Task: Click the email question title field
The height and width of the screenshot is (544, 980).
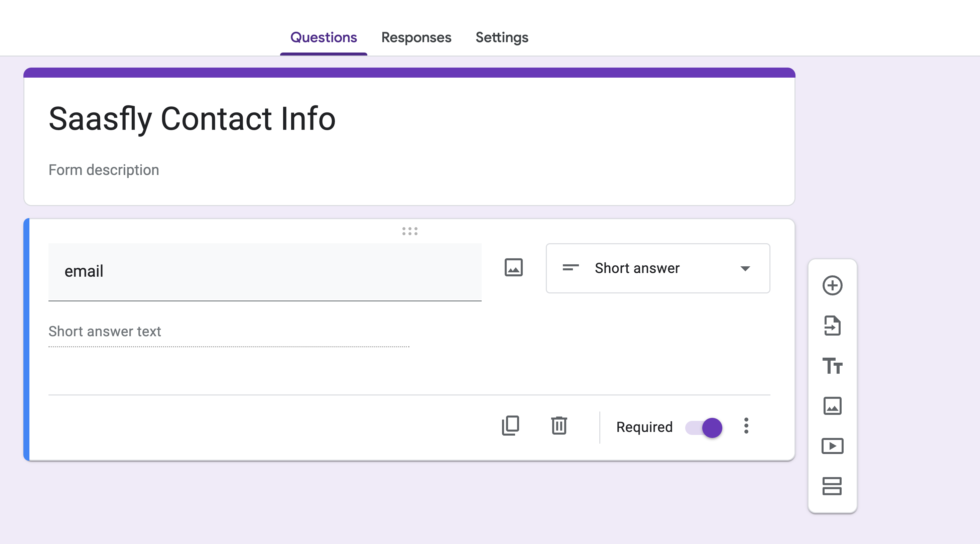Action: point(264,271)
